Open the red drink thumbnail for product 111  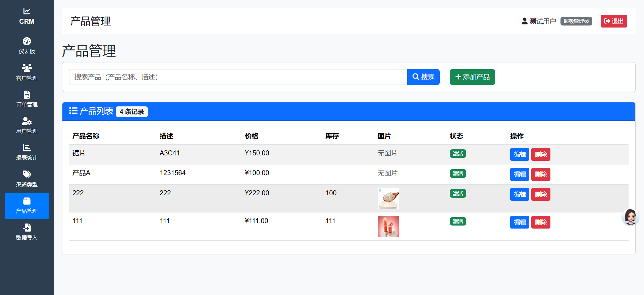[388, 226]
